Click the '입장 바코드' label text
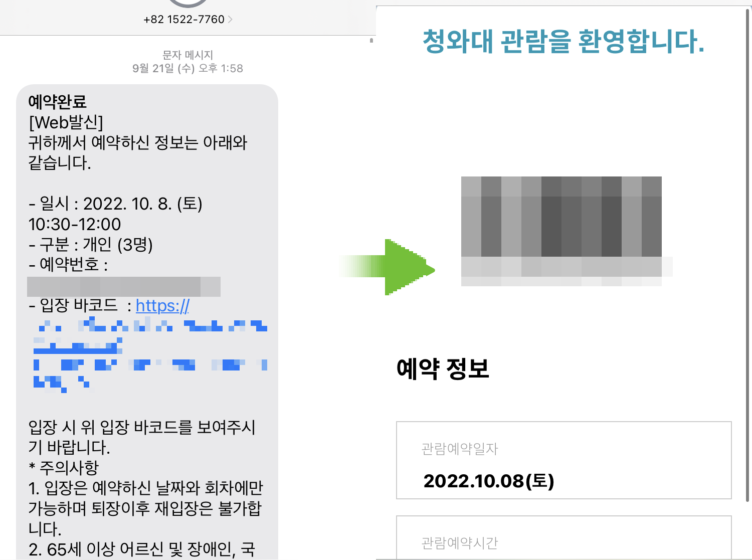 [x=79, y=305]
